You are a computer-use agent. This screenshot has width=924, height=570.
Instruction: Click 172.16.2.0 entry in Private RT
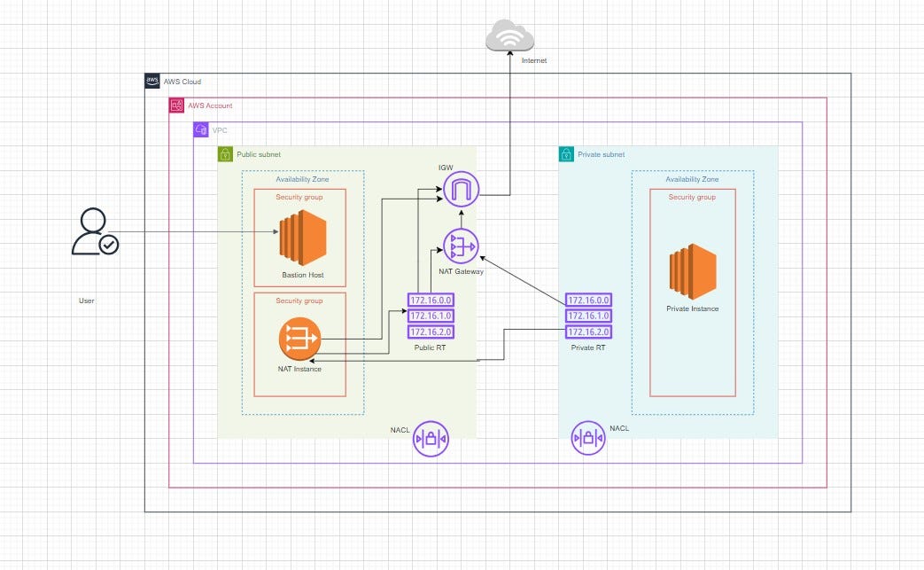click(x=588, y=332)
